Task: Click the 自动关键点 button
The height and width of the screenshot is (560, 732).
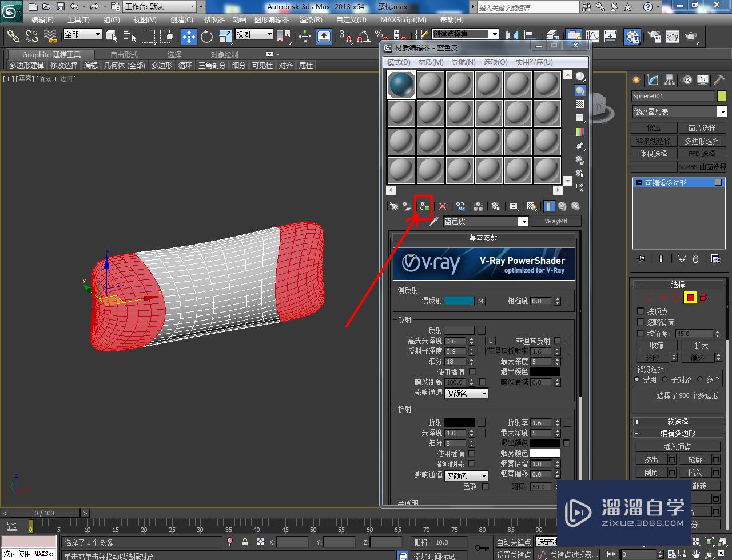Action: pyautogui.click(x=514, y=542)
